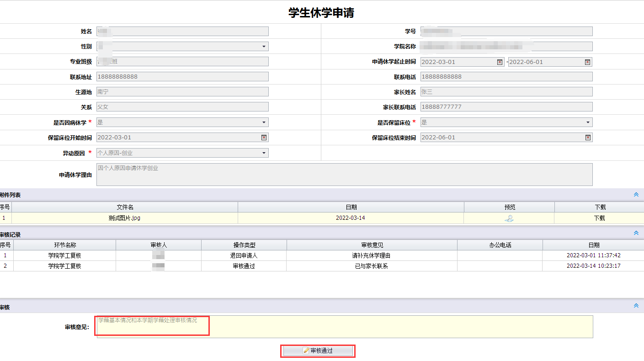Click the 文件名 column header
This screenshot has height=361, width=644.
pyautogui.click(x=125, y=207)
